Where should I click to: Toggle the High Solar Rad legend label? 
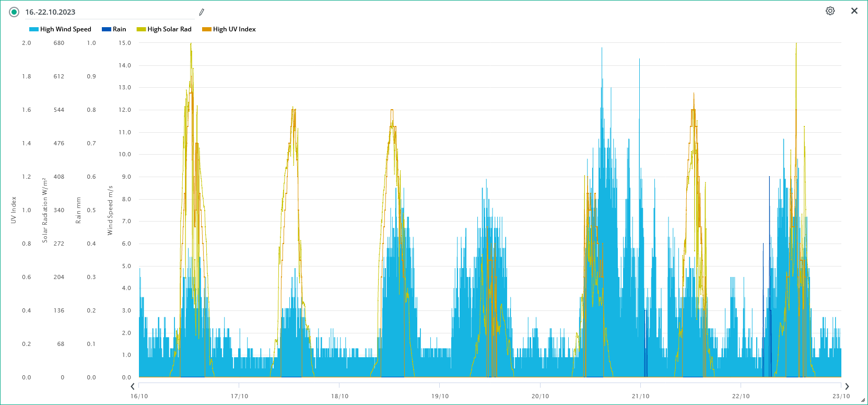[169, 29]
